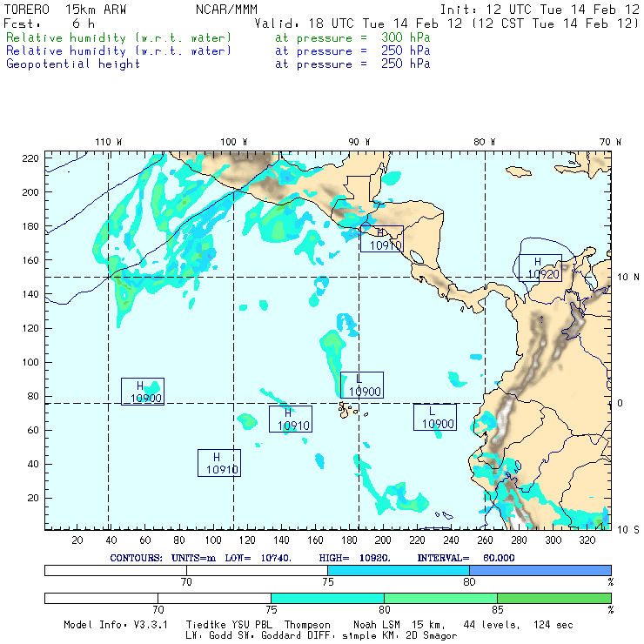Click the 90 W longitude label
This screenshot has height=644, width=644.
tap(359, 141)
